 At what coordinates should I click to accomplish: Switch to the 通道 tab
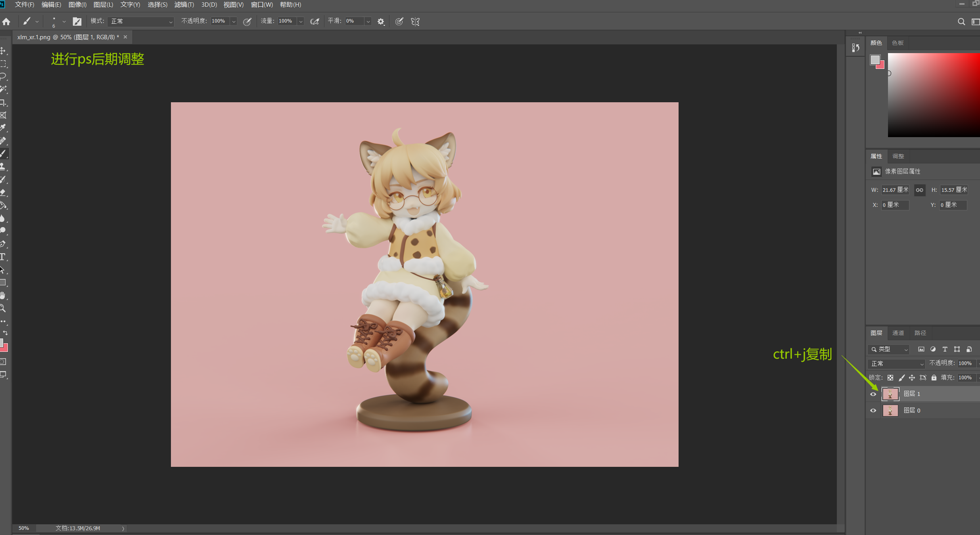898,333
